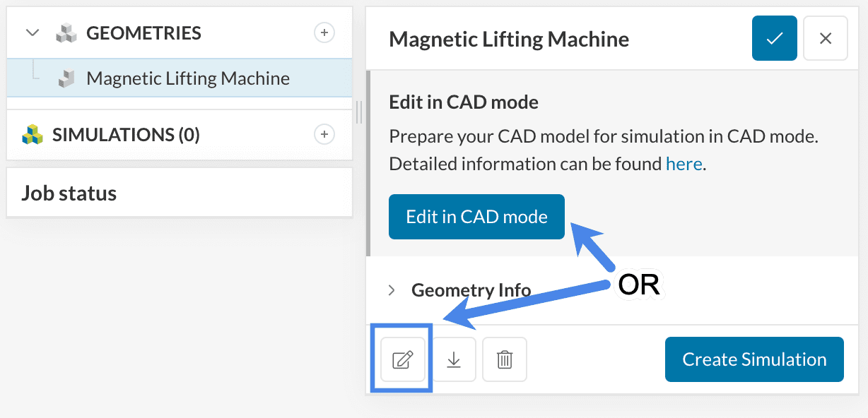Click the vertical panel divider handle
This screenshot has height=418, width=868.
point(359,112)
